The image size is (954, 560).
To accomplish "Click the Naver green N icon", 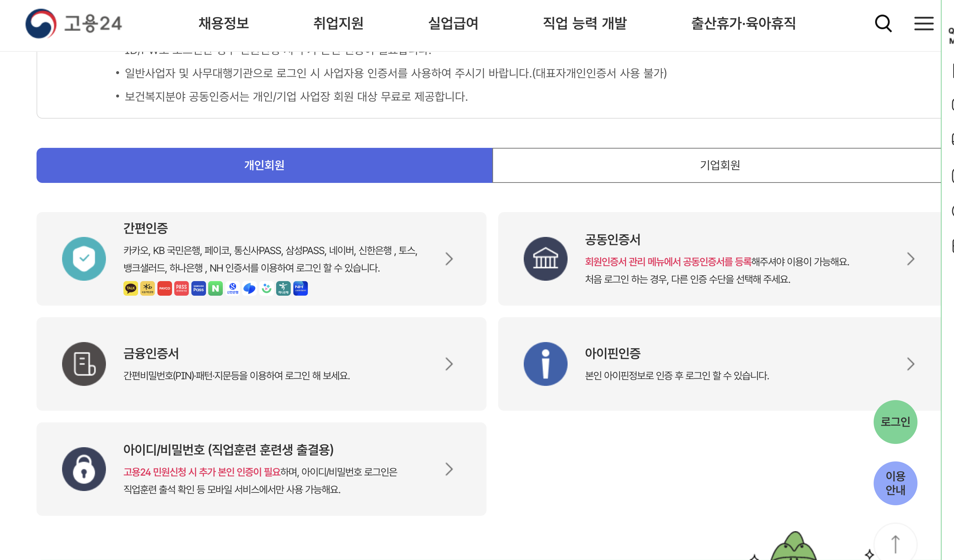I will (x=215, y=288).
